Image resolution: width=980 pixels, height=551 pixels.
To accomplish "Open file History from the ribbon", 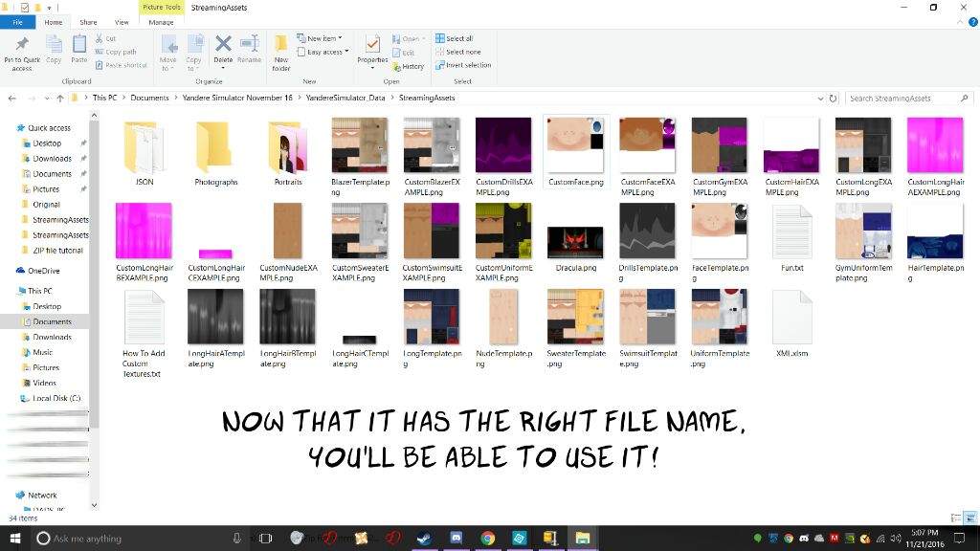I will coord(409,66).
